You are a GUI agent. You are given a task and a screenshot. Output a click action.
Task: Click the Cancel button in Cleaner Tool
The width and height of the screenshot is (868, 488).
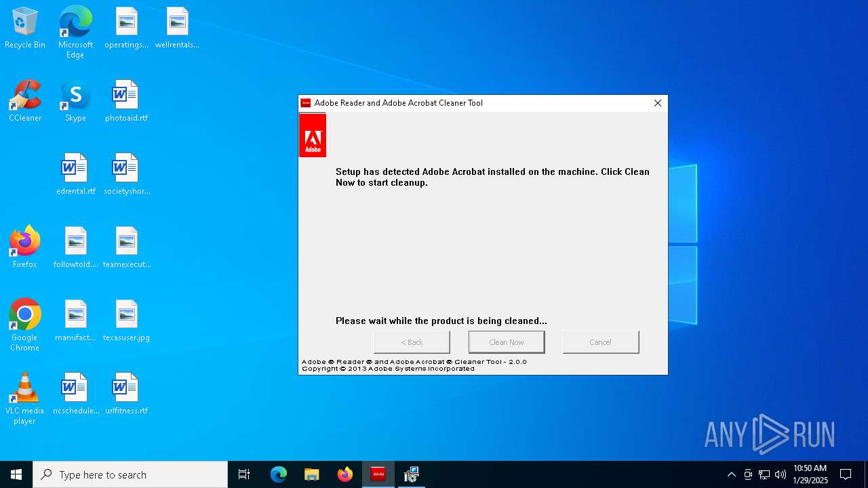[x=601, y=342]
